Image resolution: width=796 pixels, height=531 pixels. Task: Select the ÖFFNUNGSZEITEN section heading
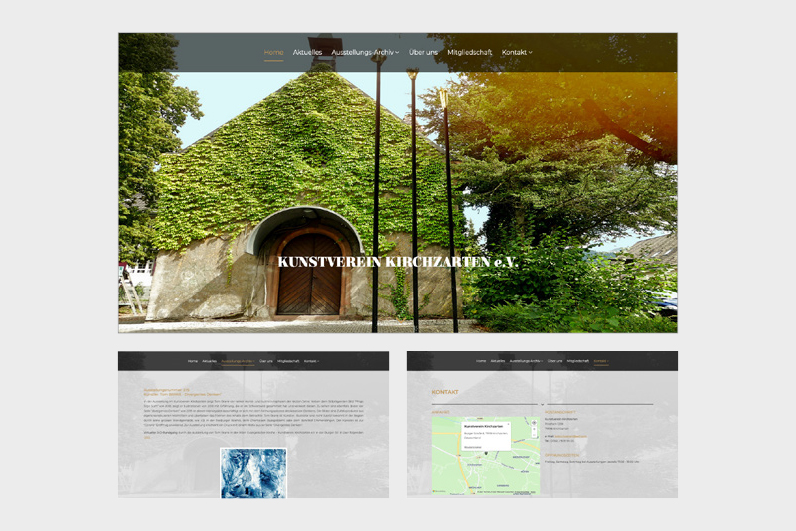coord(561,455)
